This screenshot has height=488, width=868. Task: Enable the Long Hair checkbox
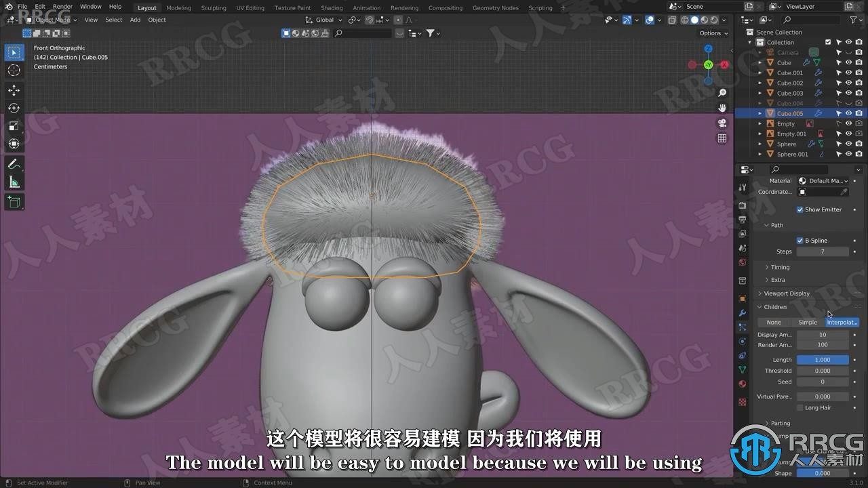coord(800,408)
